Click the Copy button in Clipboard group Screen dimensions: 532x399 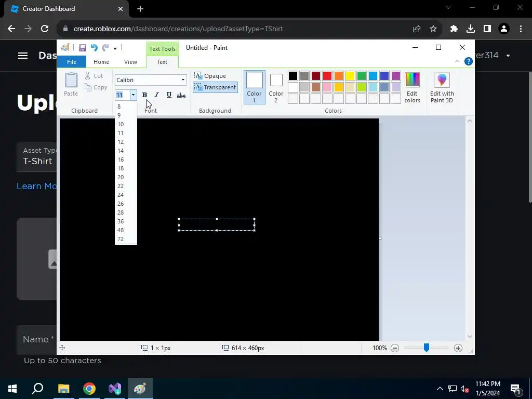(x=96, y=87)
